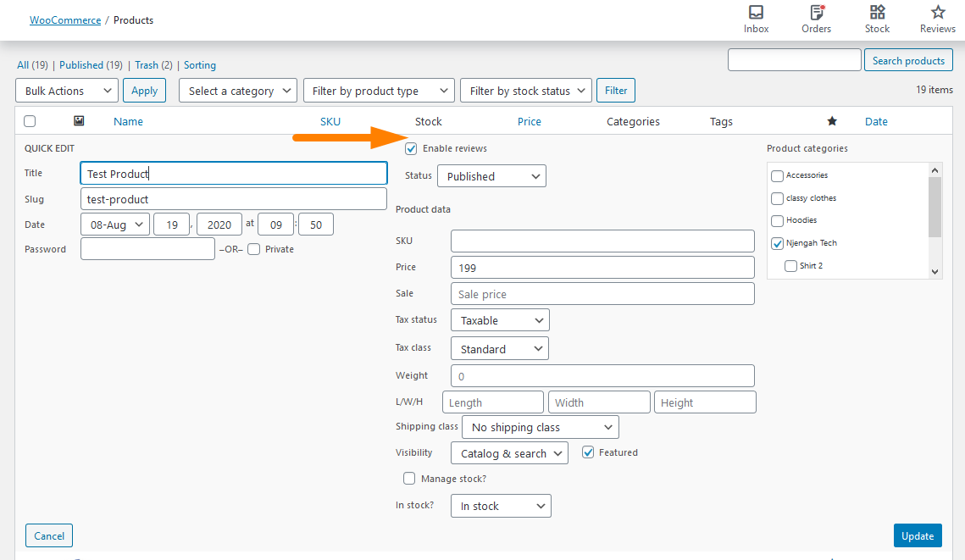Click the Search products button

908,60
